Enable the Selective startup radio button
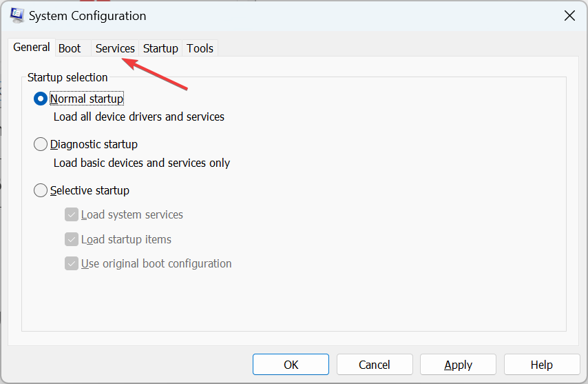 coord(41,190)
